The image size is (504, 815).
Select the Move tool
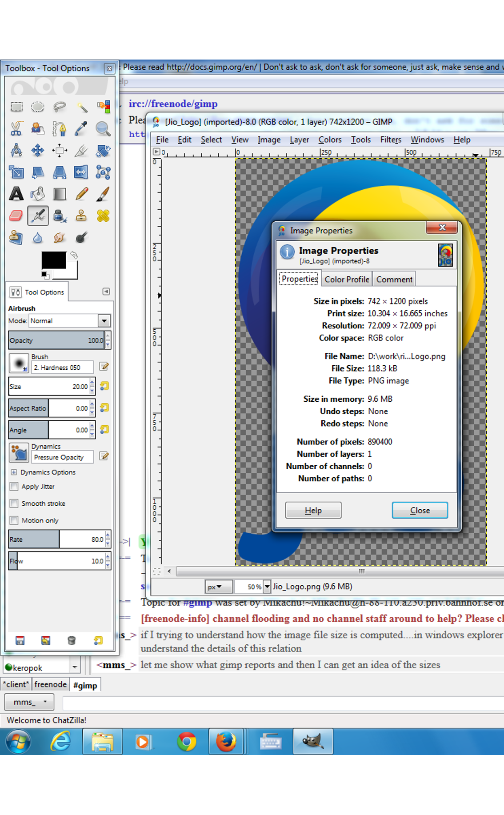[38, 150]
